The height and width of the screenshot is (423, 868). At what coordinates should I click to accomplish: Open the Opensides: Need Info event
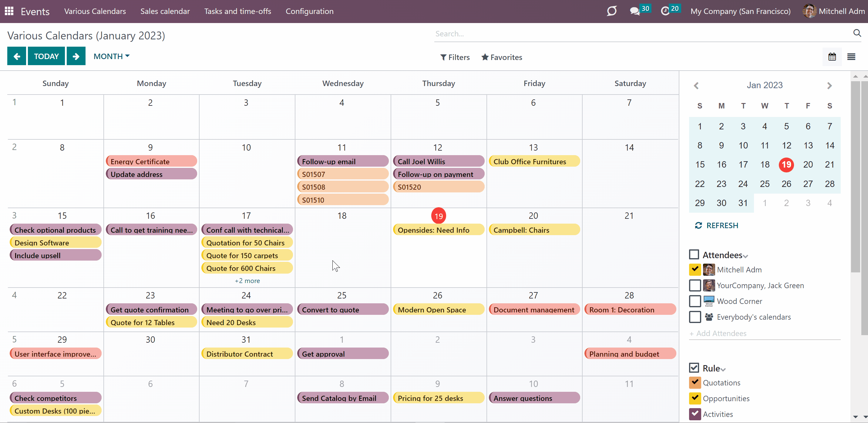pos(438,230)
